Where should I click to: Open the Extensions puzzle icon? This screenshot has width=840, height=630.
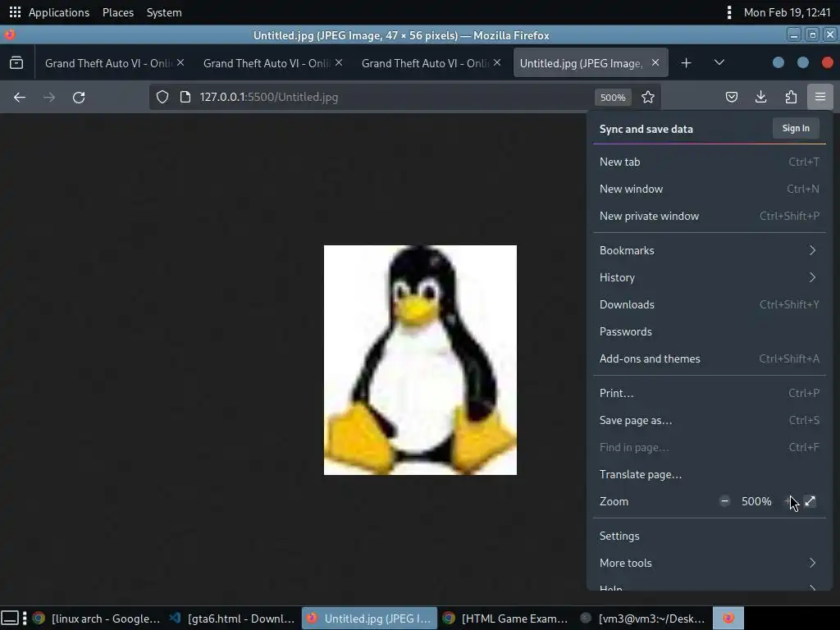791,97
